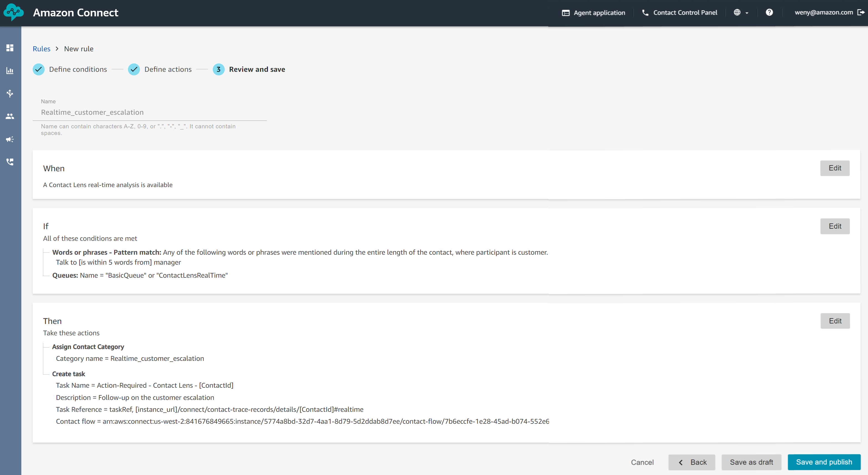Click the Define conditions checkmark step
The height and width of the screenshot is (475, 868).
point(39,69)
